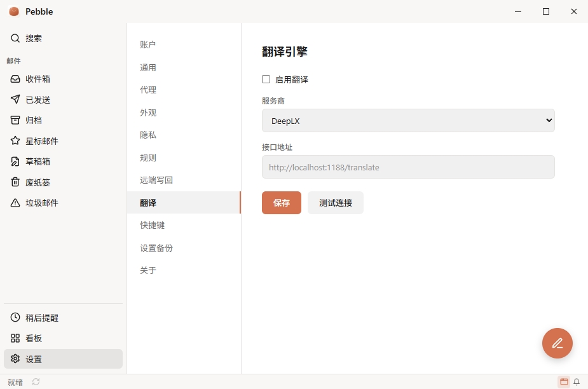Click the 看板 grid icon
Screen dimensions: 588x389
[x=15, y=338]
